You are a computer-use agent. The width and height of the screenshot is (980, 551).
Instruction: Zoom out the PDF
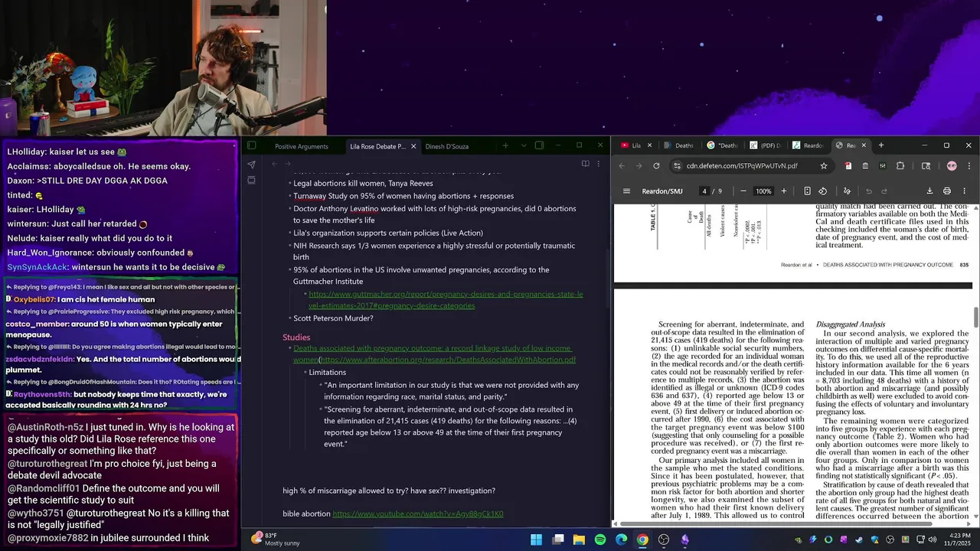pyautogui.click(x=743, y=191)
